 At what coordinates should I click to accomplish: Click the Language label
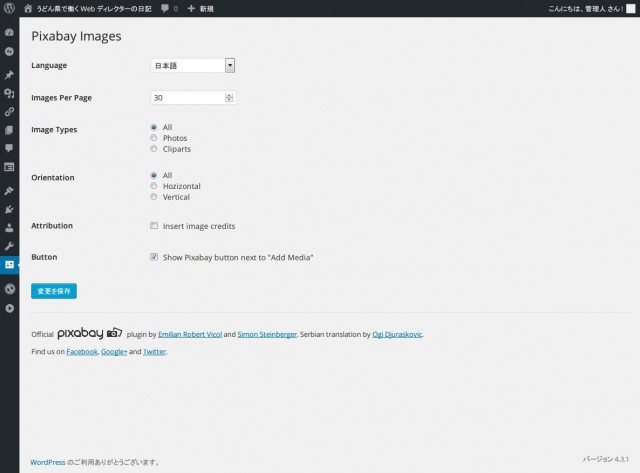[x=49, y=65]
